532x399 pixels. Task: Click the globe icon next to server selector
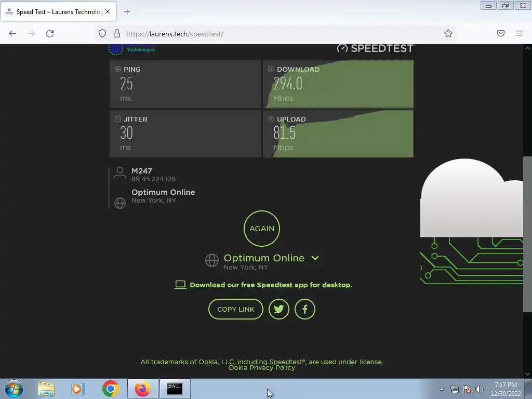point(212,260)
